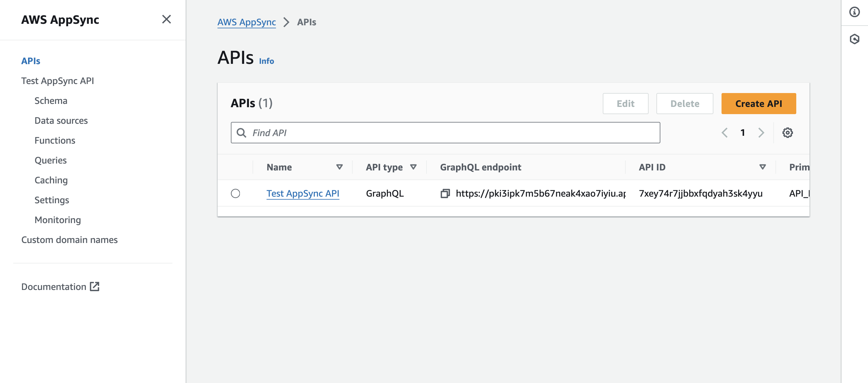Open table preferences gear icon

tap(788, 132)
